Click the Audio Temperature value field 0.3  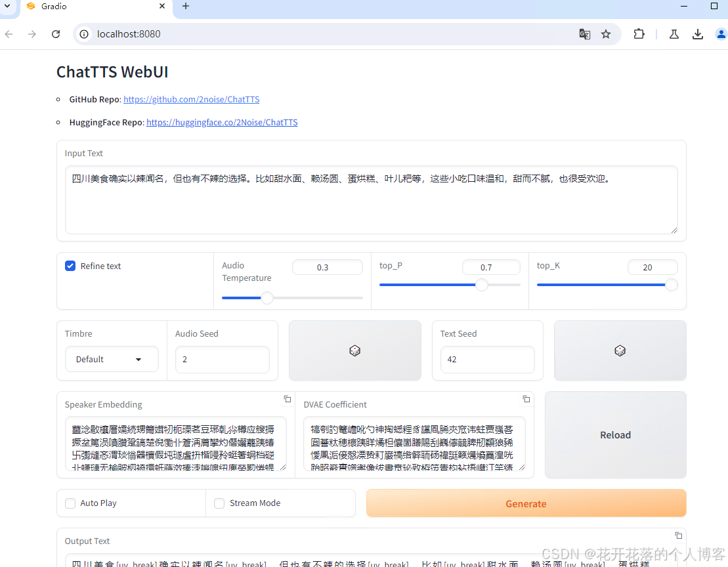(x=328, y=267)
